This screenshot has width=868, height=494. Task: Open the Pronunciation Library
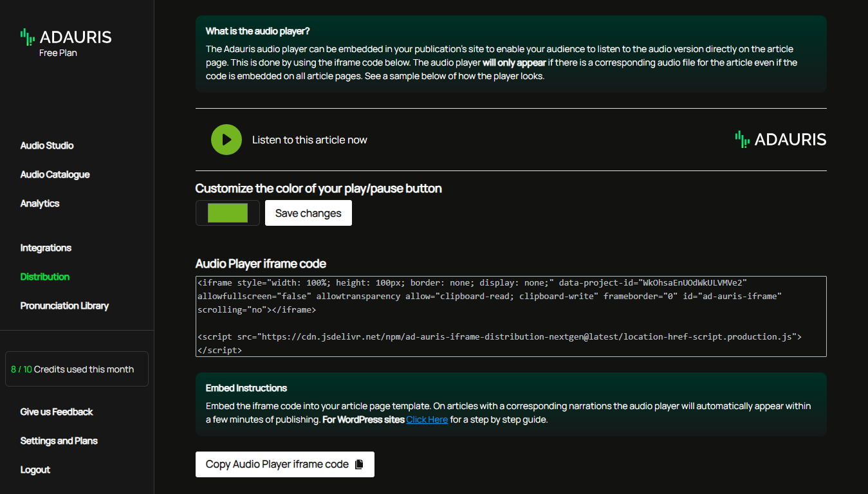coord(64,306)
